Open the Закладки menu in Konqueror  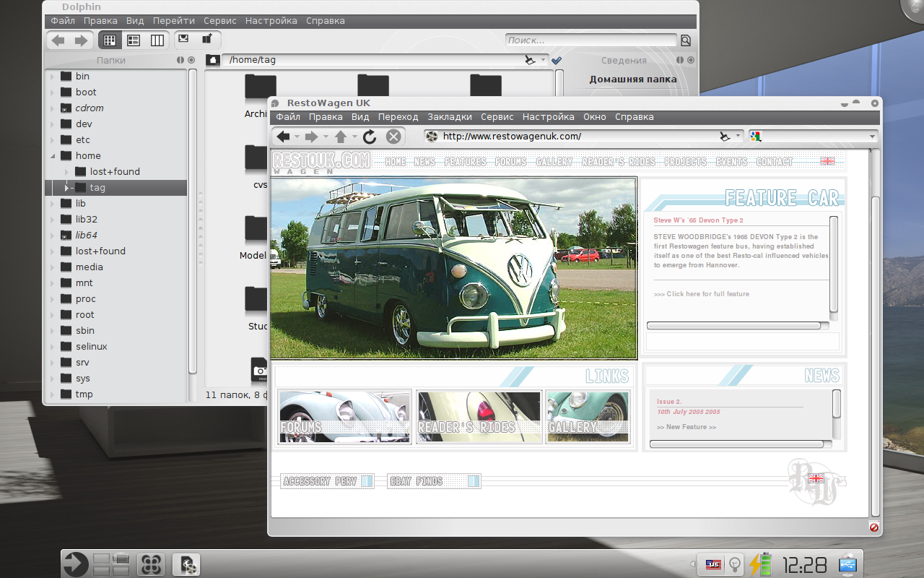[449, 117]
